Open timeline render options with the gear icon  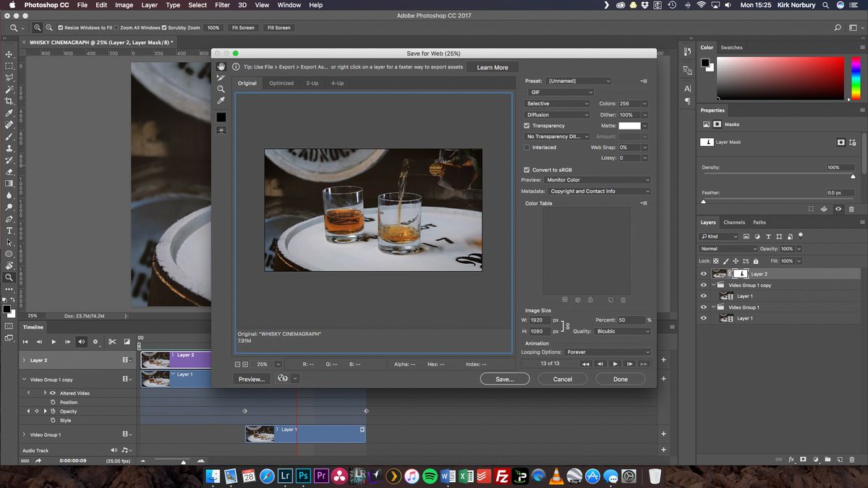[x=95, y=341]
